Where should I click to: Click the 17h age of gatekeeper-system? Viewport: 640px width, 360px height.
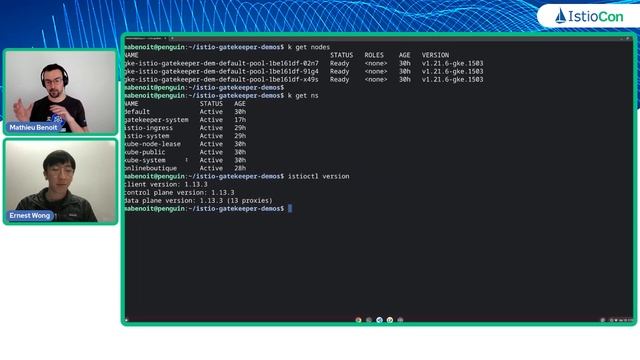coord(240,120)
